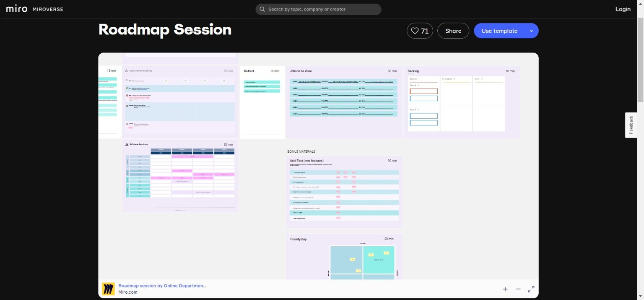Click the Miro logo
Image resolution: width=644 pixels, height=300 pixels.
(17, 9)
